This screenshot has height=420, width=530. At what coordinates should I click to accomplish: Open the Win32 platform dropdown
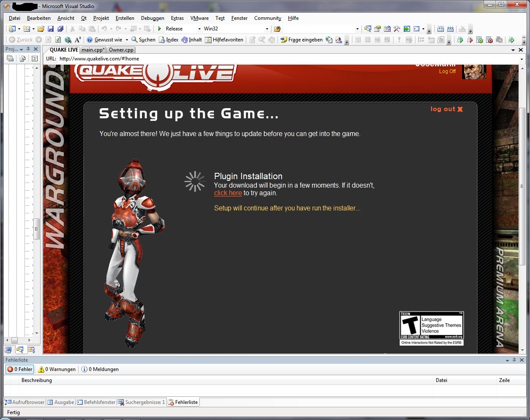coord(267,29)
